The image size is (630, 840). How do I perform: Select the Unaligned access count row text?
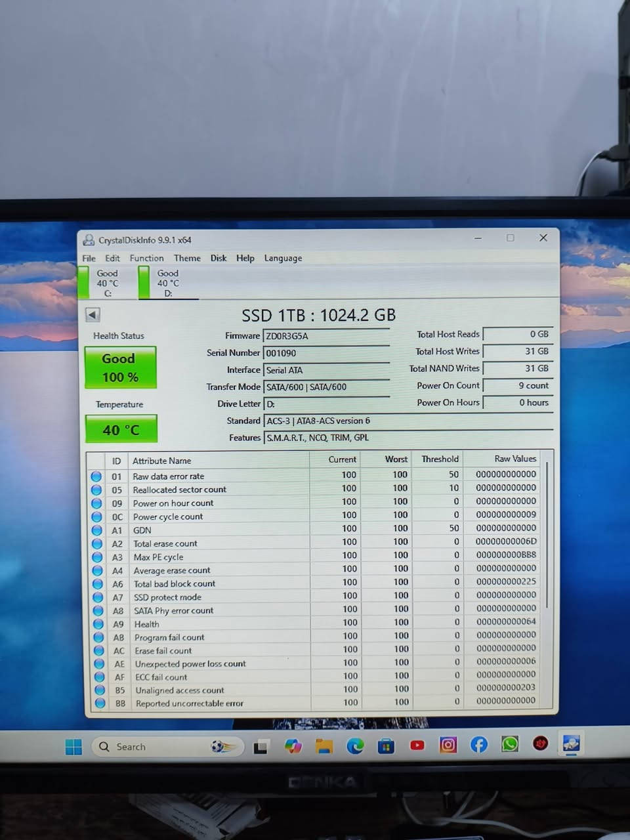coord(179,690)
